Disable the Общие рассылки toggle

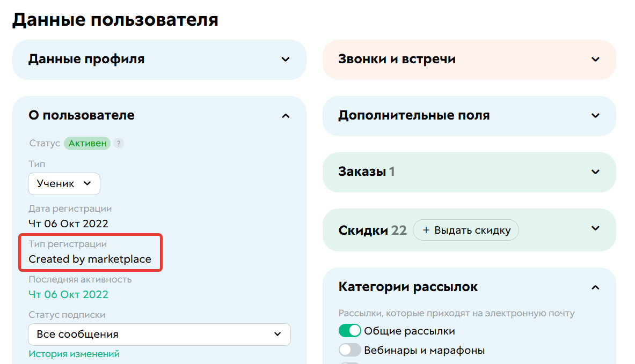pyautogui.click(x=350, y=330)
